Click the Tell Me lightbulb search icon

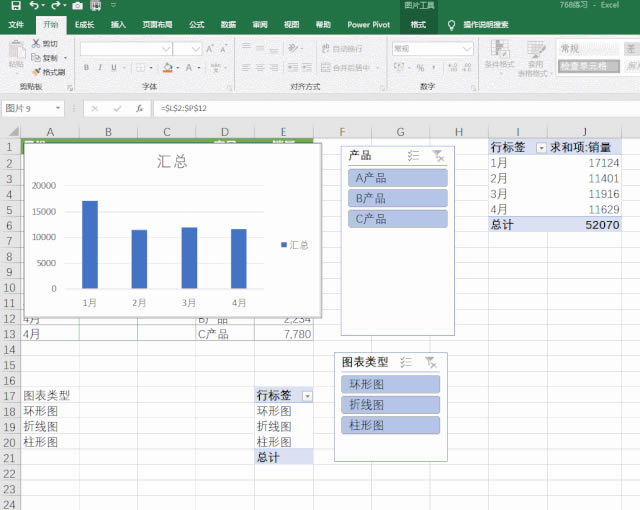point(452,24)
